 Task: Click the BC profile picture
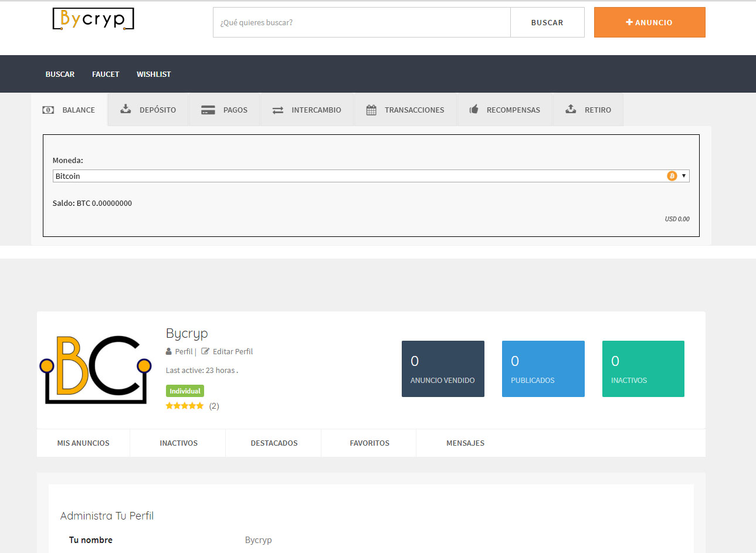[96, 369]
